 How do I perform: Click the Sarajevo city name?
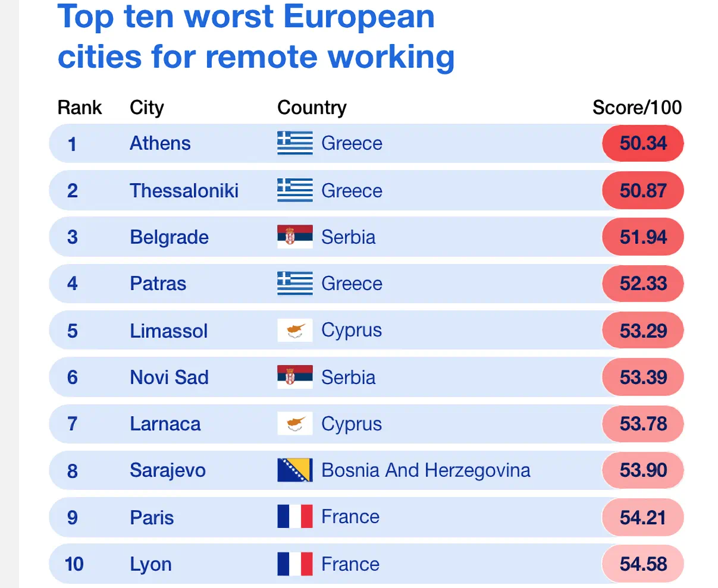(168, 470)
